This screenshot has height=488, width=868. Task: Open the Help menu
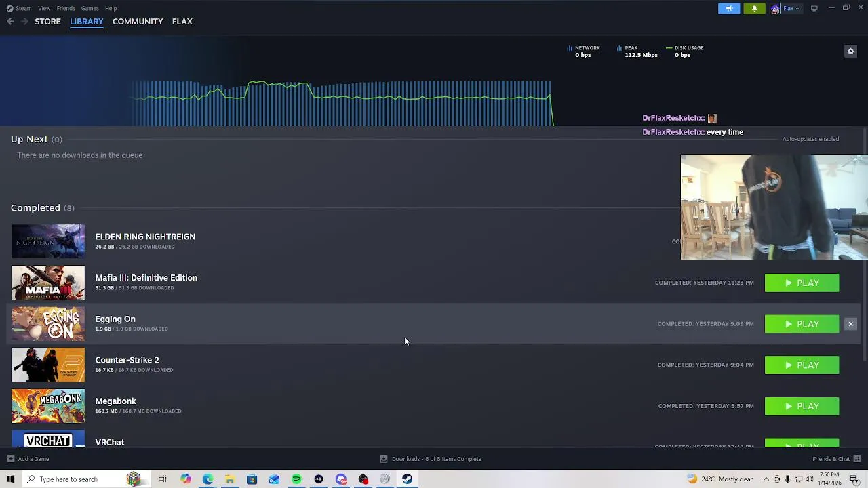click(111, 8)
